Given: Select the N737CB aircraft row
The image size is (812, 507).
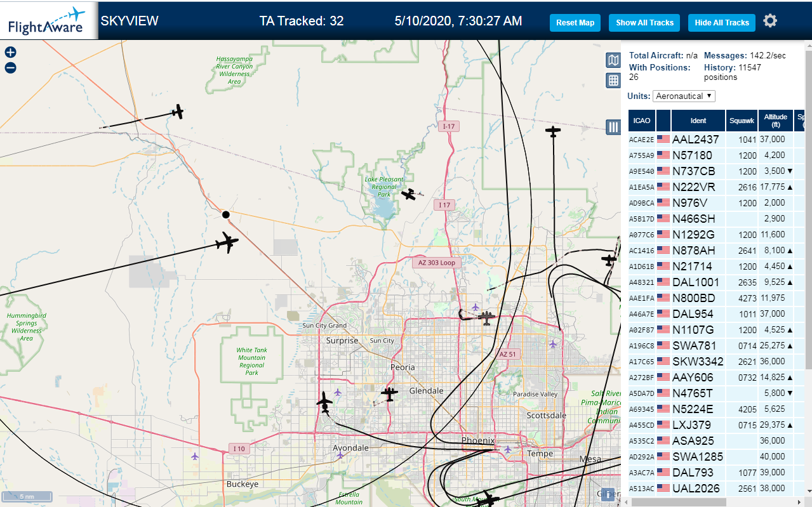Looking at the screenshot, I should click(716, 171).
